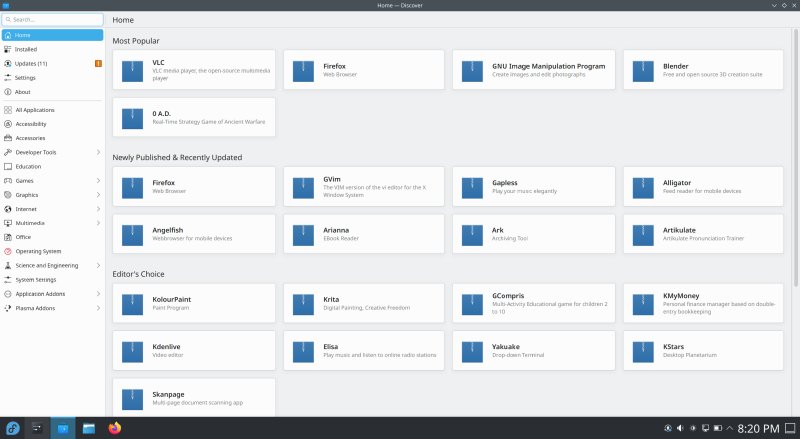Image resolution: width=800 pixels, height=439 pixels.
Task: Select the Education category
Action: pyautogui.click(x=52, y=166)
